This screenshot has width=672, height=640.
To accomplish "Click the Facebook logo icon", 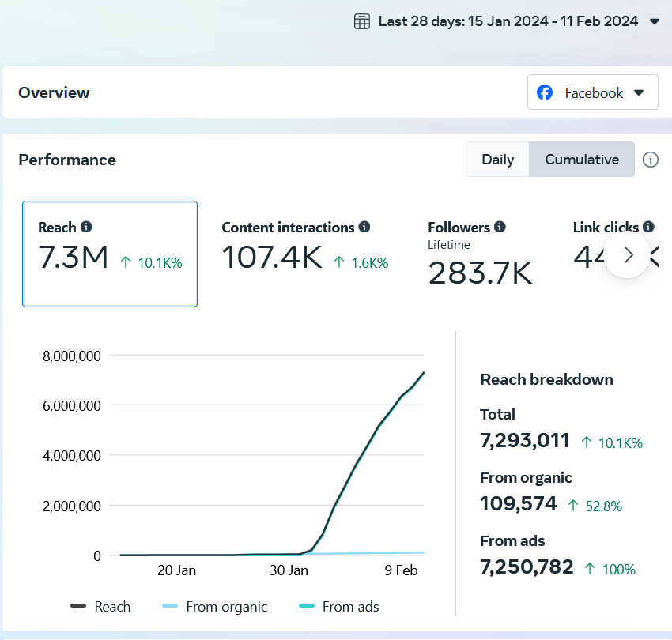I will tap(545, 93).
